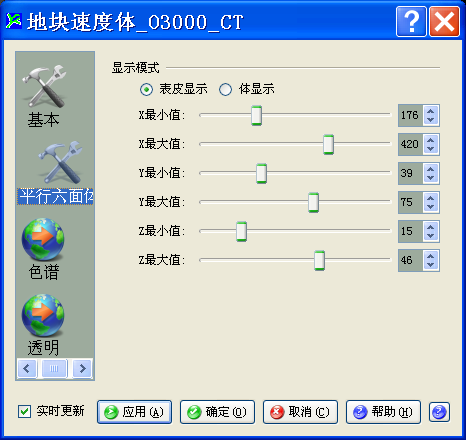The width and height of the screenshot is (466, 440).
Task: Click the small help icon button beside 帮助(H)
Action: pos(439,412)
